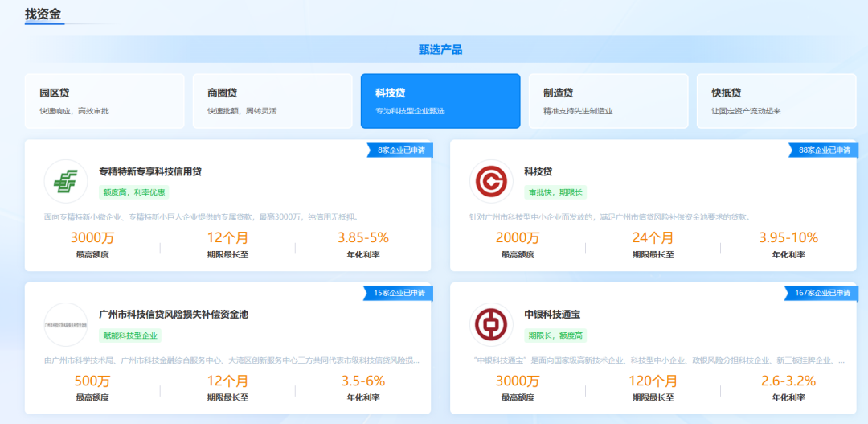
Task: Open 专精特新专享科技信用贷 product title
Action: point(150,171)
